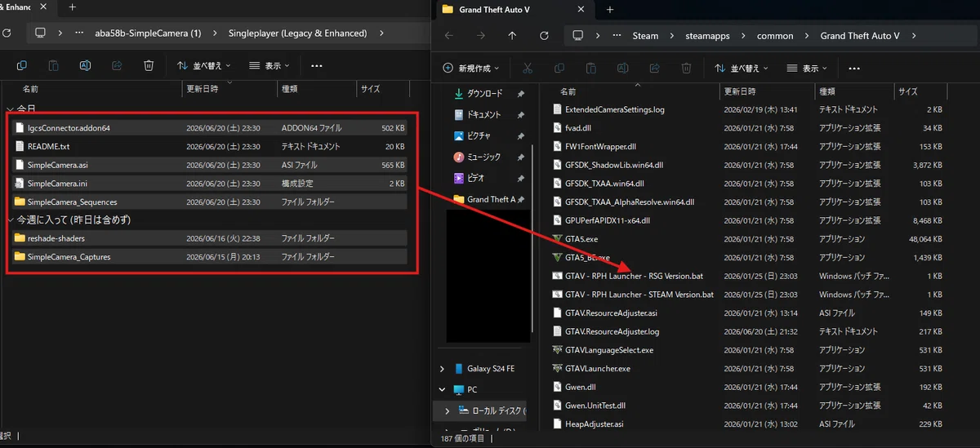Screen dimensions: 980x448
Task: Collapse the PC node in navigation pane
Action: 443,390
